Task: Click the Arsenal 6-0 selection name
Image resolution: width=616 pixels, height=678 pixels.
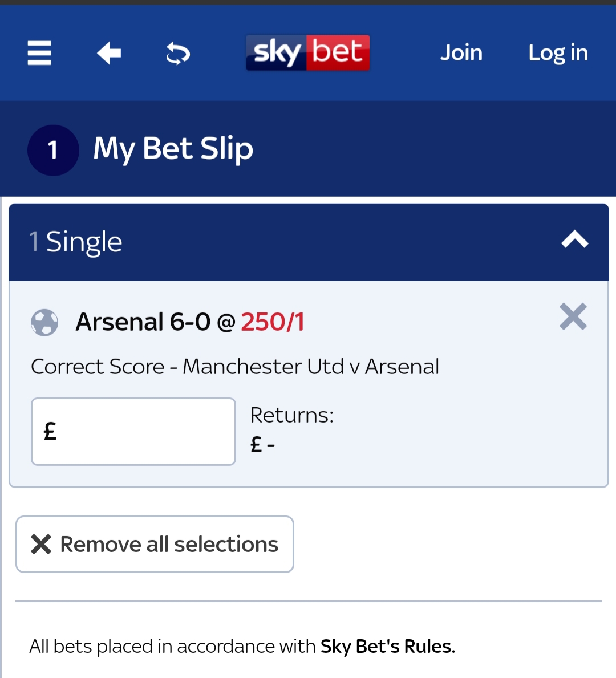Action: coord(143,322)
